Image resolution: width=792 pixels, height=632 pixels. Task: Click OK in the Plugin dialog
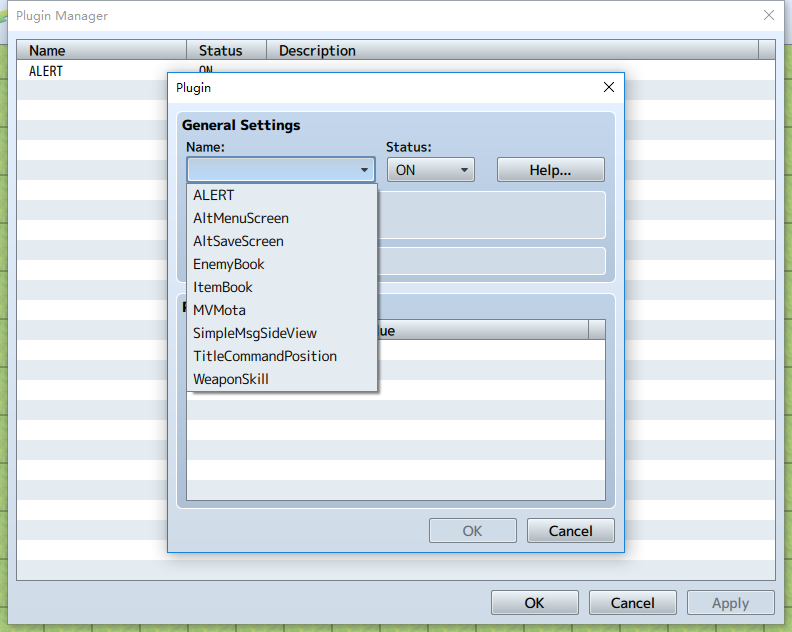coord(473,531)
